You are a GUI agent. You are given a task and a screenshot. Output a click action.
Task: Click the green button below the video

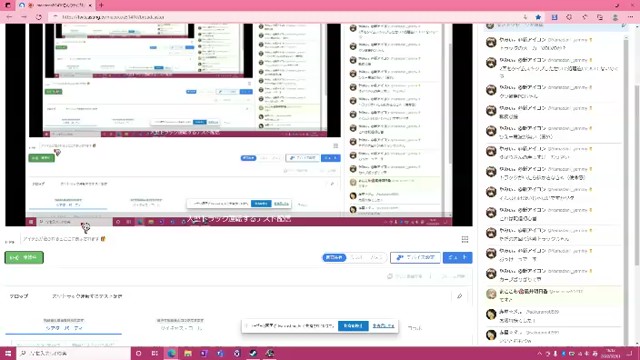(24, 258)
